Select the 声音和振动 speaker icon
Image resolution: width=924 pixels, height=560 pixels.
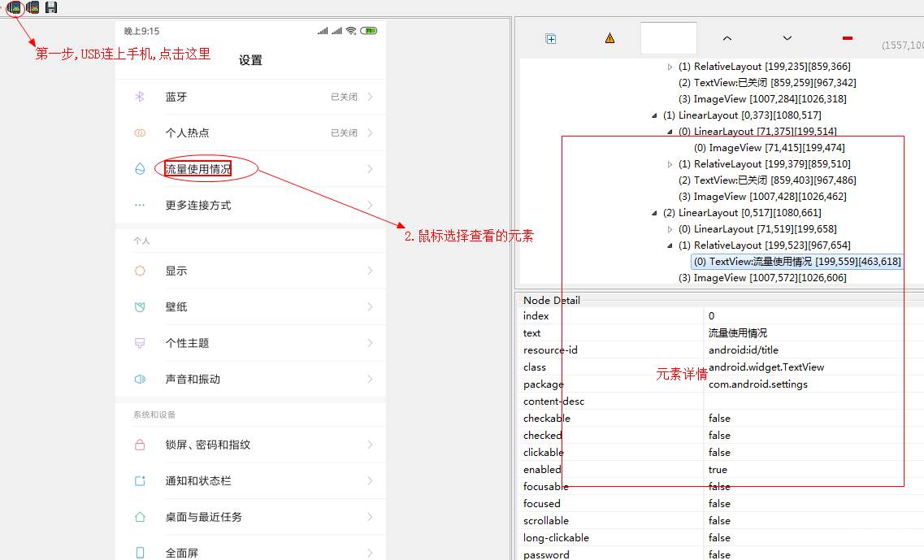pyautogui.click(x=140, y=379)
